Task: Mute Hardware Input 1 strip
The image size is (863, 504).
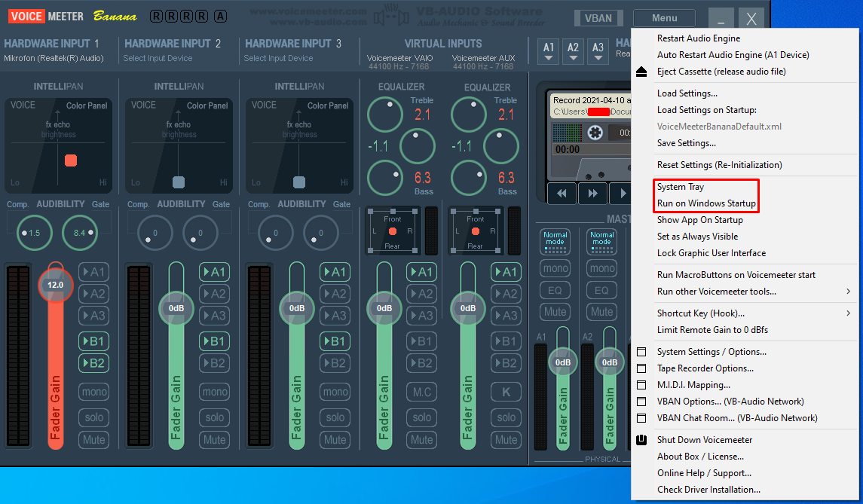Action: click(93, 440)
